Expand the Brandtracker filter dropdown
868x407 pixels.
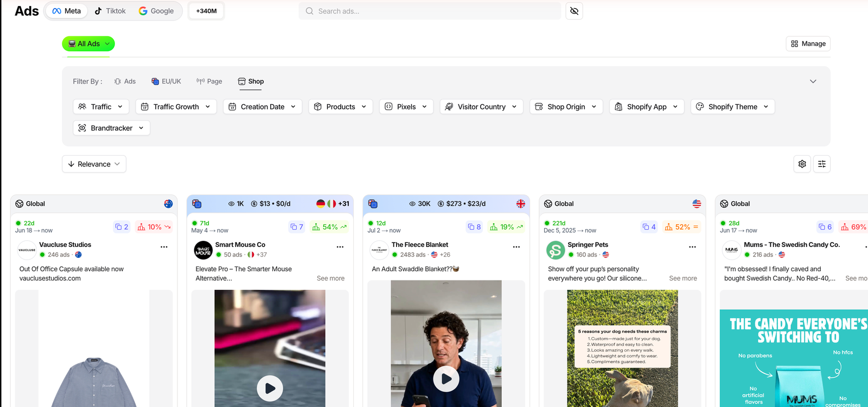(111, 128)
